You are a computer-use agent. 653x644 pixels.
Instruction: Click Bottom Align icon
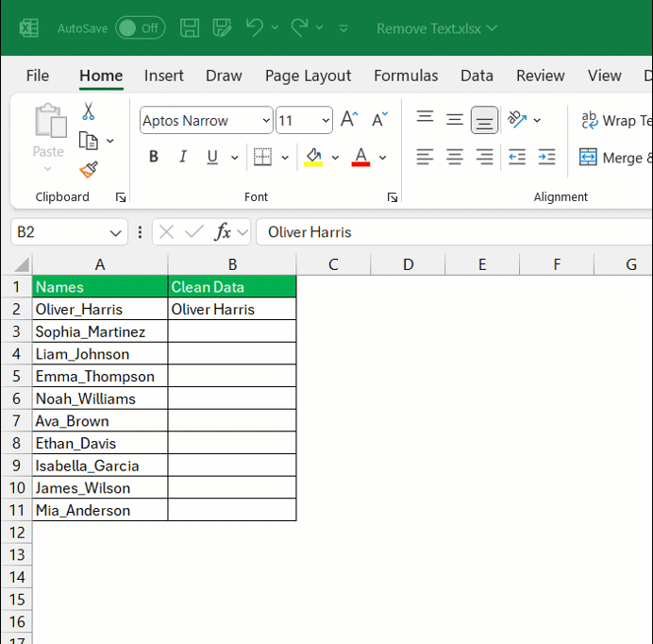coord(484,120)
